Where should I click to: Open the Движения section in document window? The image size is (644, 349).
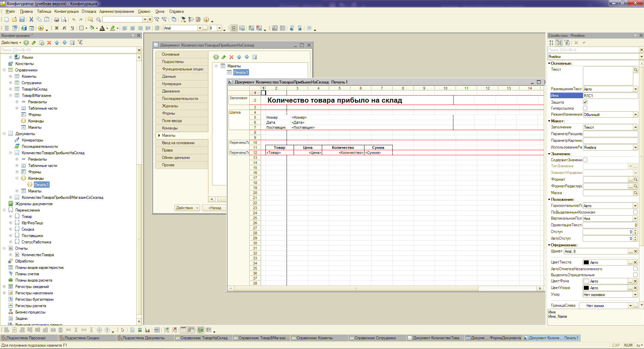[x=182, y=91]
